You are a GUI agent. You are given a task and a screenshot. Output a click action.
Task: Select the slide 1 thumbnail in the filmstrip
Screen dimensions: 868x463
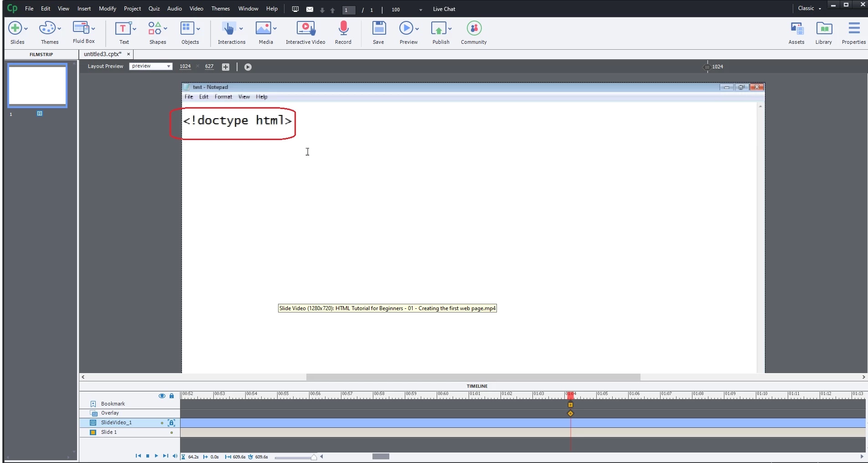coord(37,85)
